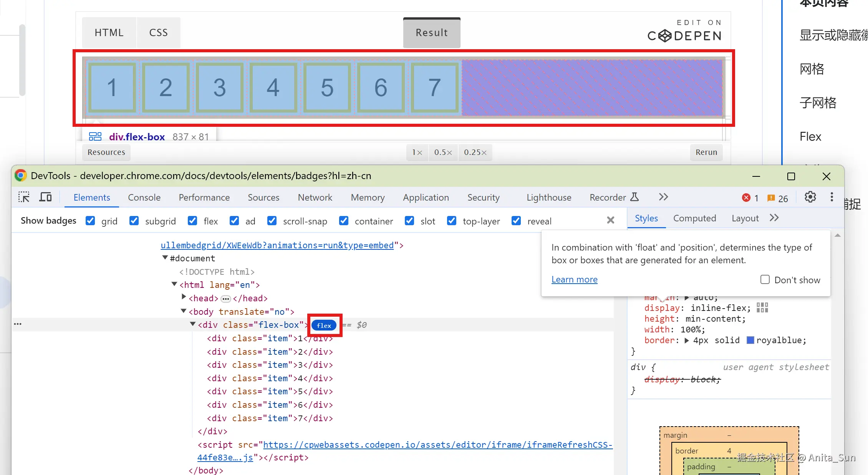
Task: Toggle the device toolbar icon
Action: [x=46, y=198]
